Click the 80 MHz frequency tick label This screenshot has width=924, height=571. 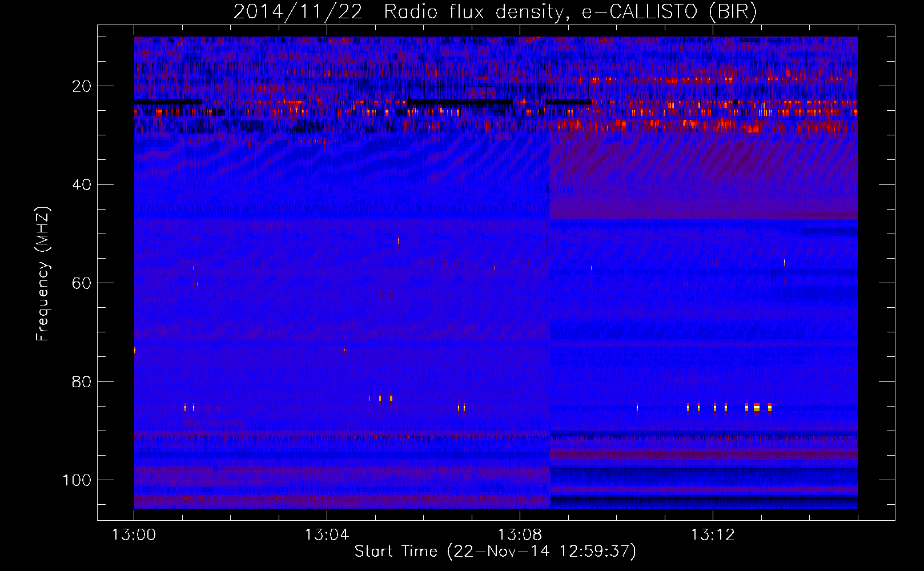click(82, 382)
